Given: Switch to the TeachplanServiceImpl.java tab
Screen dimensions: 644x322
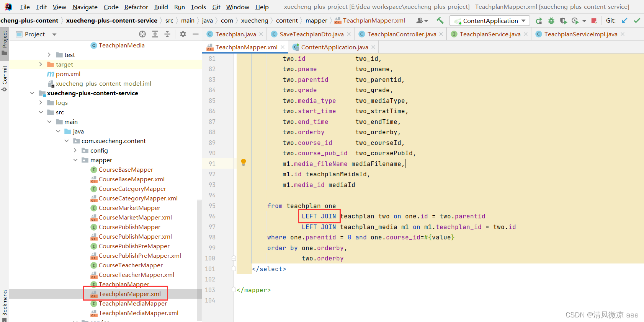Looking at the screenshot, I should point(580,34).
